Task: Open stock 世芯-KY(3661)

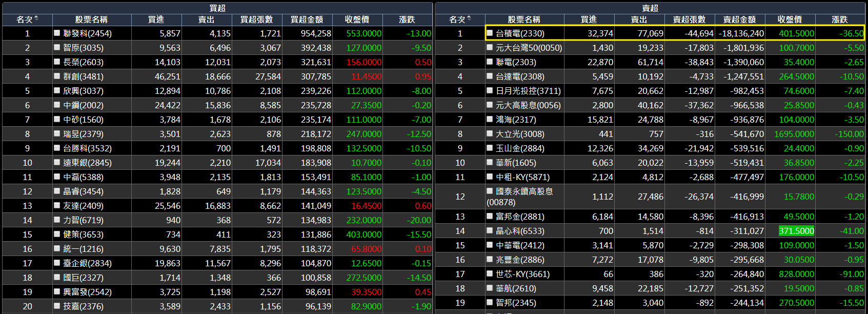Action: [522, 274]
